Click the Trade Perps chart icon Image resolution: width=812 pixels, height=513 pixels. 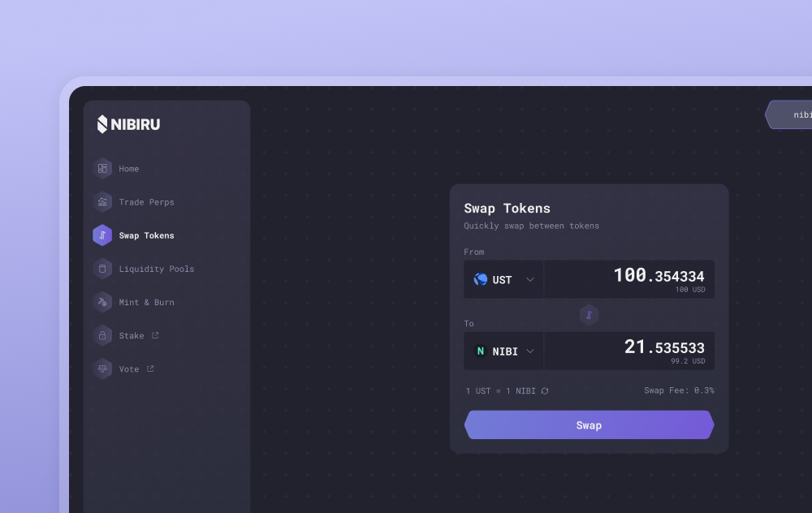tap(102, 202)
